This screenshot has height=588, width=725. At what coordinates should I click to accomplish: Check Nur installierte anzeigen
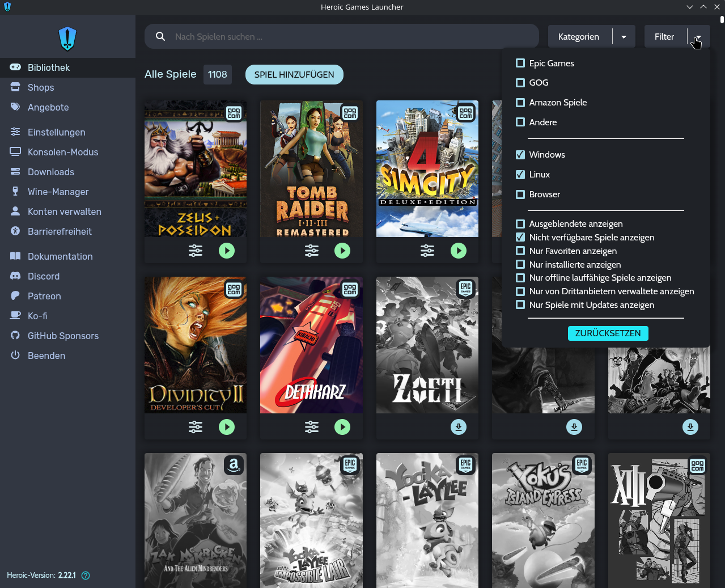(x=520, y=264)
